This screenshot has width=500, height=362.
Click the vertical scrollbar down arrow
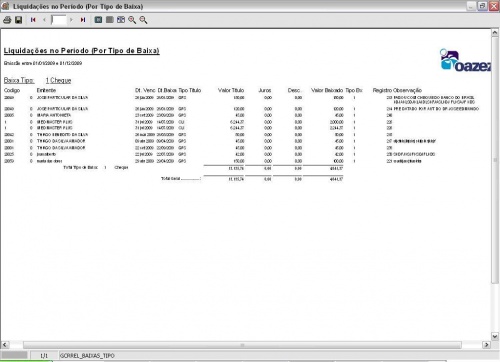pyautogui.click(x=495, y=336)
